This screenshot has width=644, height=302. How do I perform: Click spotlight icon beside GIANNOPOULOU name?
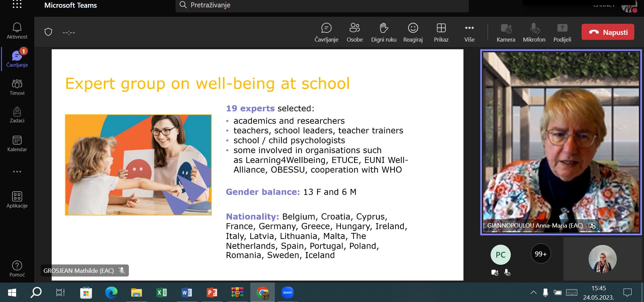point(592,226)
